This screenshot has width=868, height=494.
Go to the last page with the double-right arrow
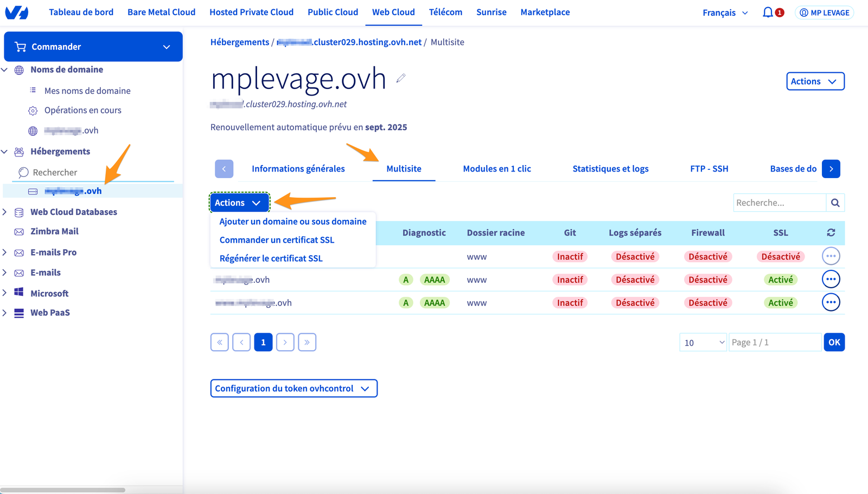[x=307, y=342]
